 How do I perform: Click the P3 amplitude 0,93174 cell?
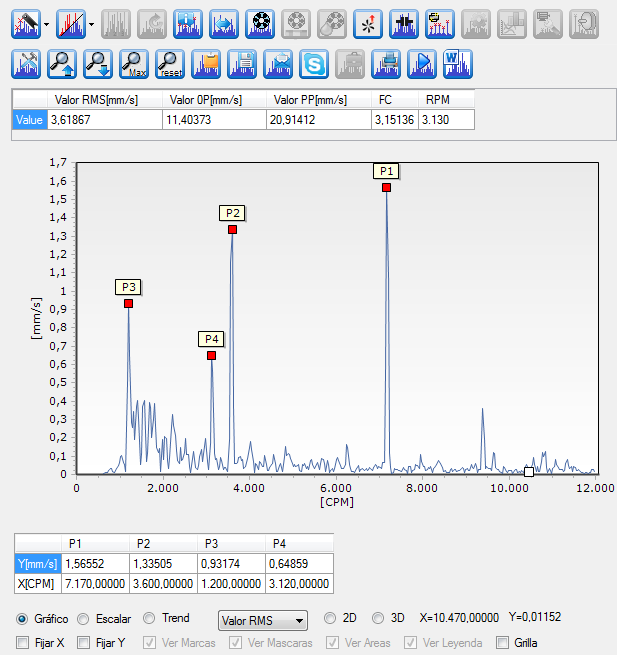tap(231, 564)
